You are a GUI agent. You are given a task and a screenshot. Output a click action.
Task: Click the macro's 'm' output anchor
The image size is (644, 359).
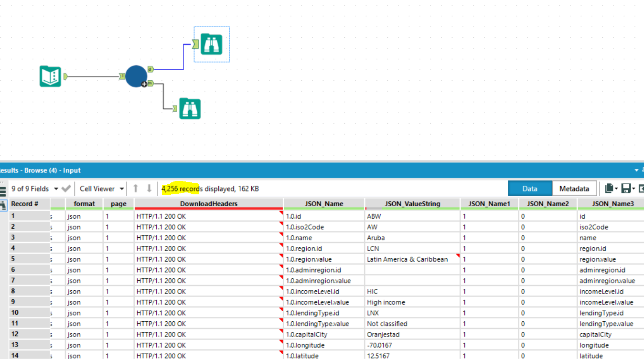tap(150, 84)
